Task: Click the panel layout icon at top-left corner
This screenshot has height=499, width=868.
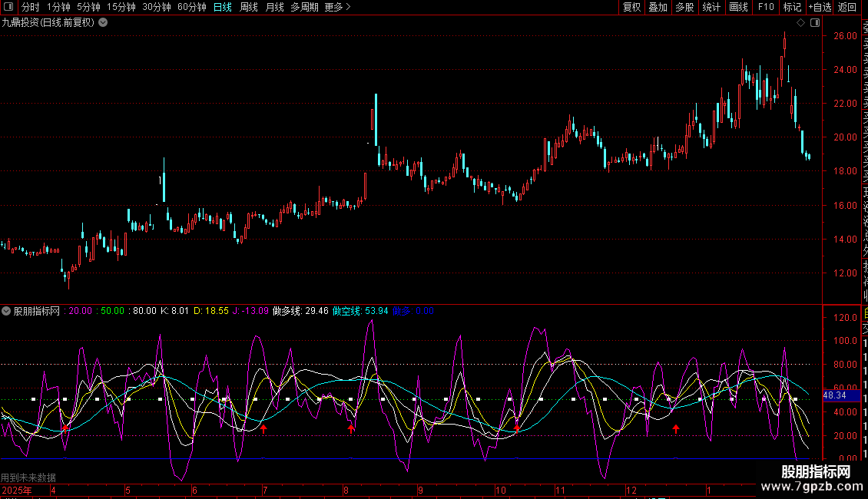Action: pos(9,7)
